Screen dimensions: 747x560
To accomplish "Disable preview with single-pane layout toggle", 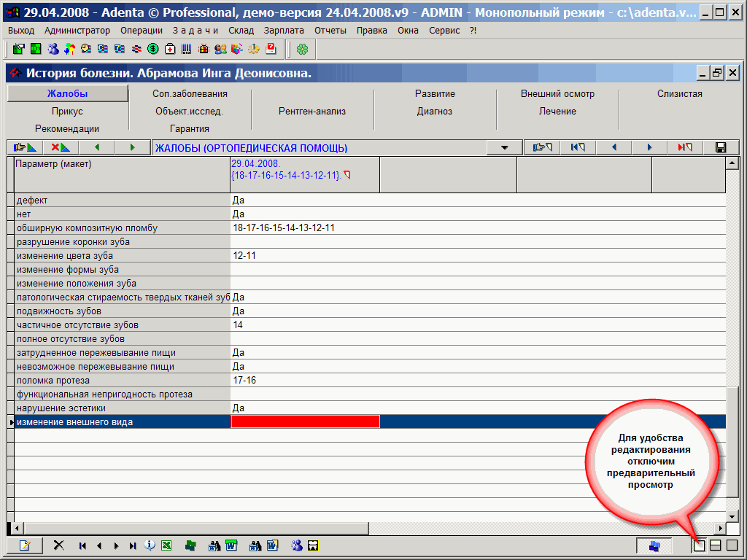I will tap(700, 545).
